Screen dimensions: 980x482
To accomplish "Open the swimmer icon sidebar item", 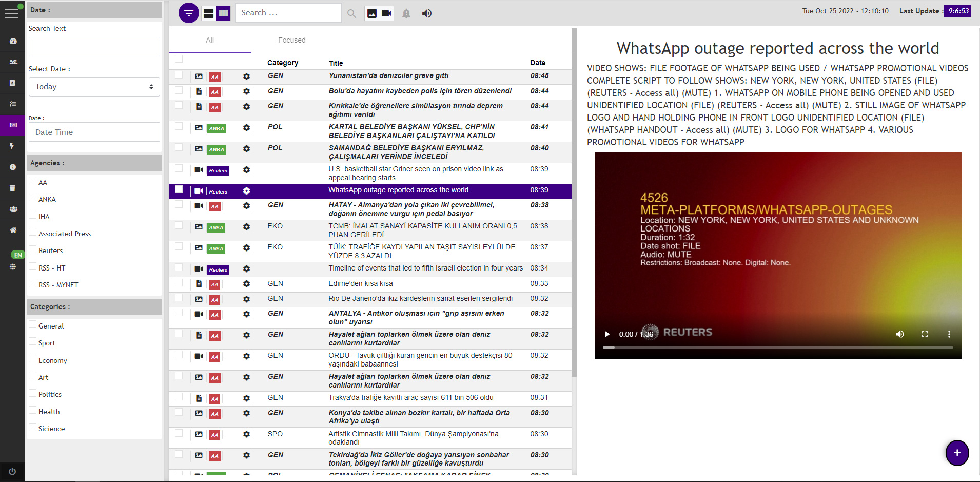I will point(13,62).
